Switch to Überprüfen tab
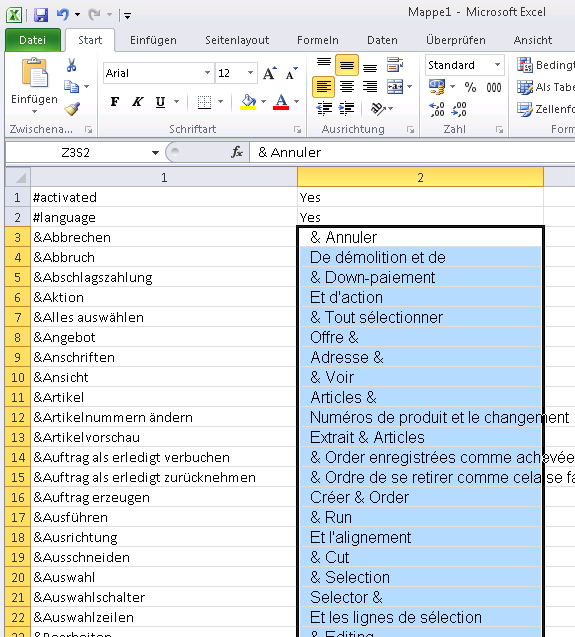 tap(456, 40)
